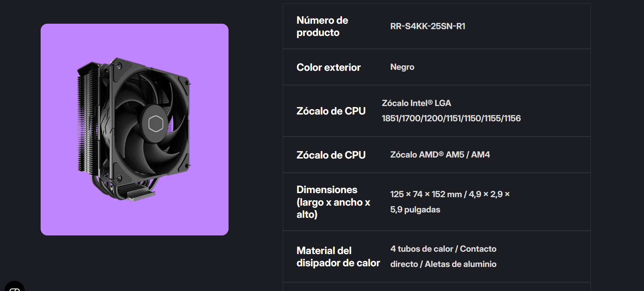Open the round black floating widget button
The image size is (644, 291).
15,287
